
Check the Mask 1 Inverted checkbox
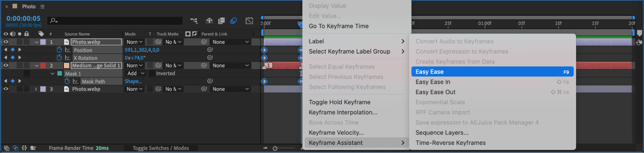click(x=151, y=73)
